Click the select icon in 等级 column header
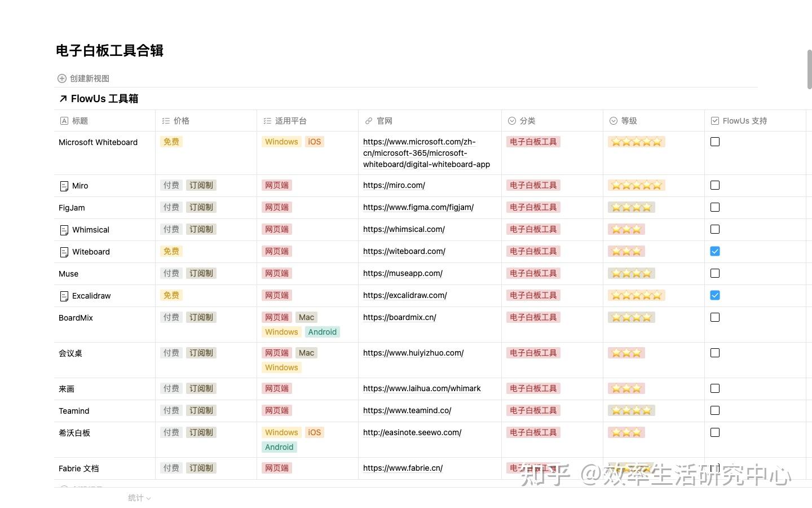The height and width of the screenshot is (508, 812). [614, 121]
